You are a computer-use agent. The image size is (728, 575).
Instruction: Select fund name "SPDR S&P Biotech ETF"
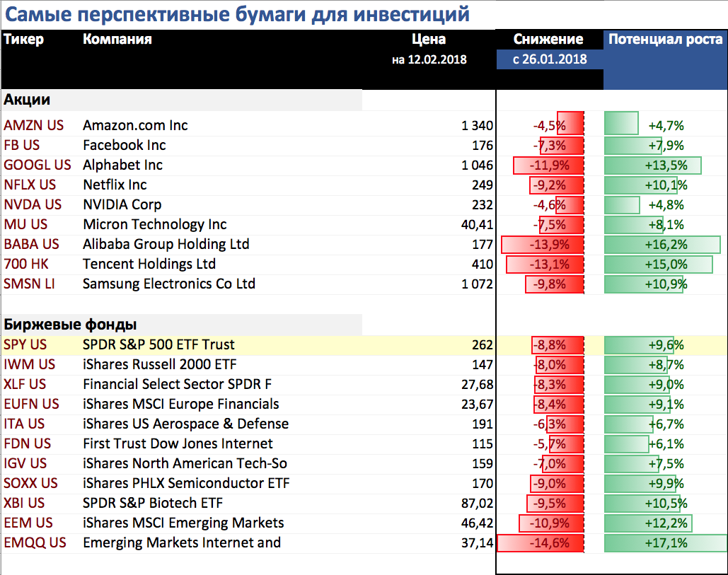point(153,503)
